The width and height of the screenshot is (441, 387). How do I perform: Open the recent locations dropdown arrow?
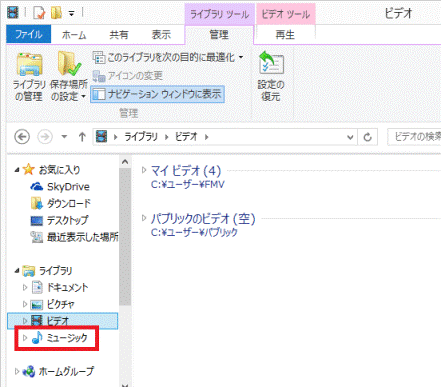pos(64,137)
